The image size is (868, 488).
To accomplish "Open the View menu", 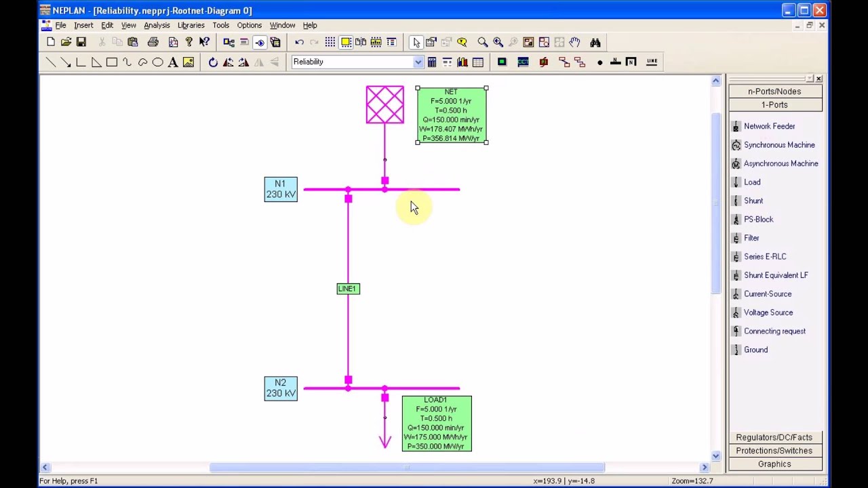I will [128, 25].
